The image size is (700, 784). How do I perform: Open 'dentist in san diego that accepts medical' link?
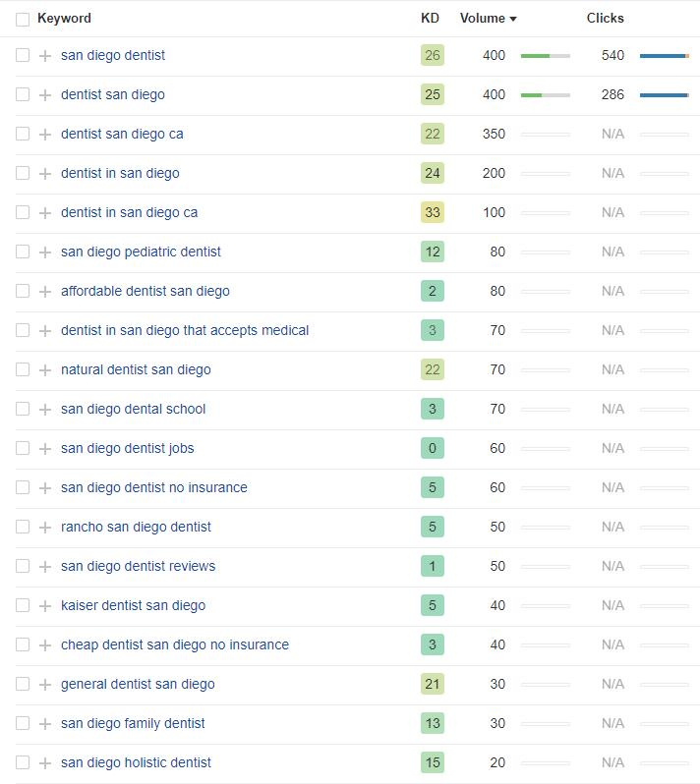tap(185, 330)
